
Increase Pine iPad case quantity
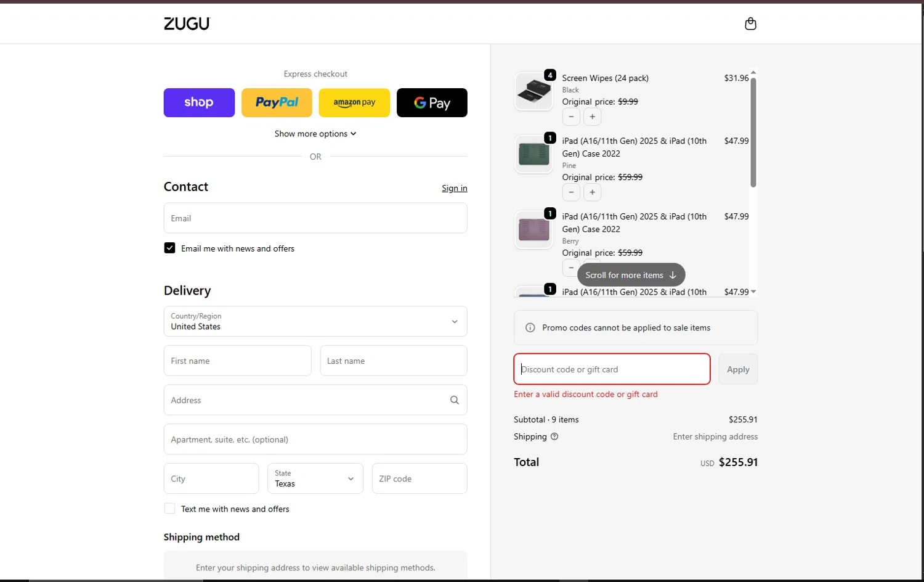[x=592, y=192]
